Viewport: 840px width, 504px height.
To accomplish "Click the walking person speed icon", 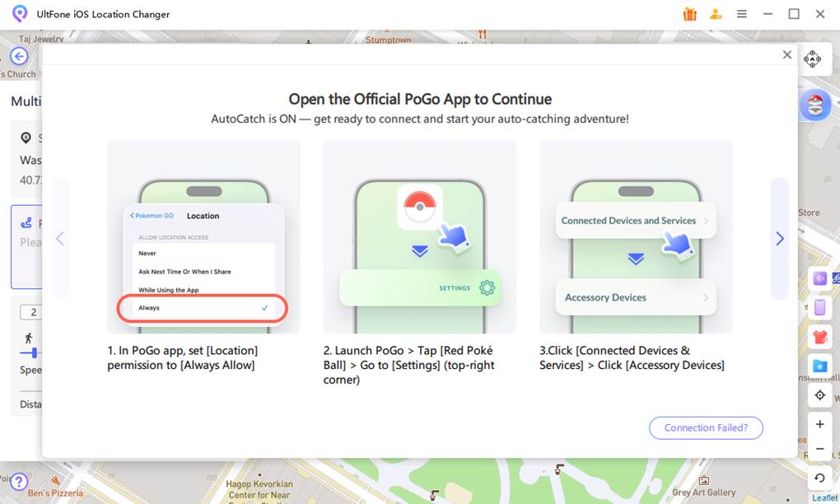I will click(29, 338).
